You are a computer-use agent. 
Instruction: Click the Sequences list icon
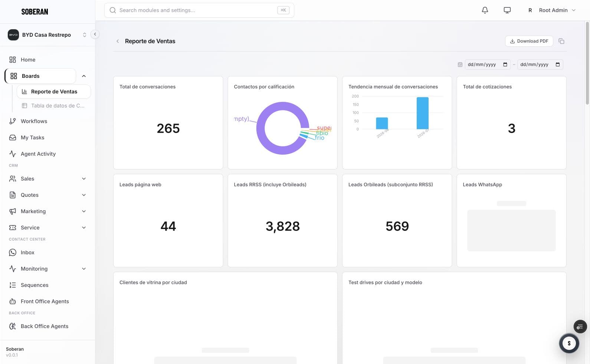point(13,285)
